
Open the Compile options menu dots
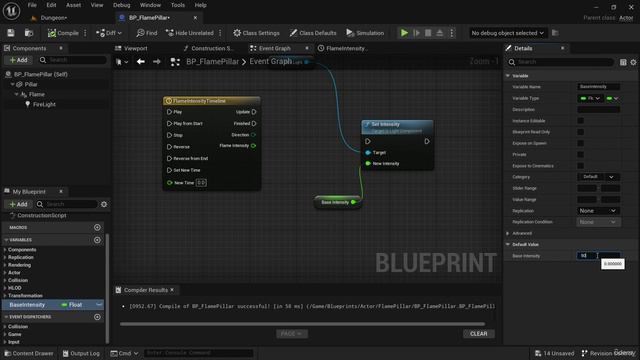[85, 33]
